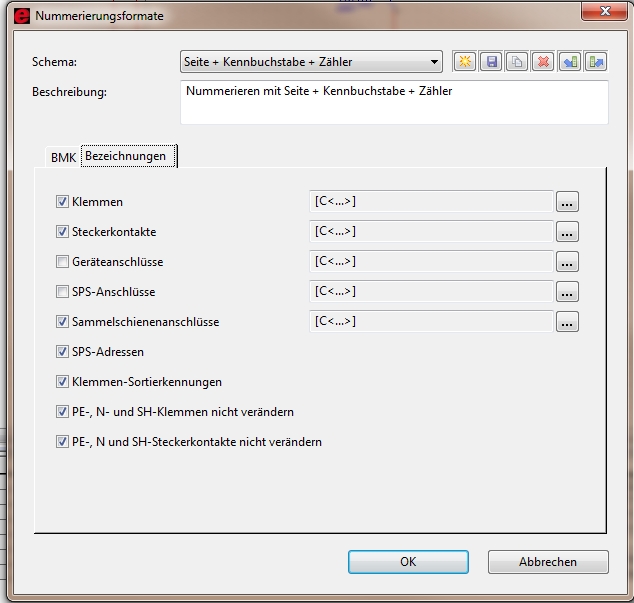Toggle the Klemmen-Sortierkennungen checkbox
The height and width of the screenshot is (603, 634).
(62, 382)
